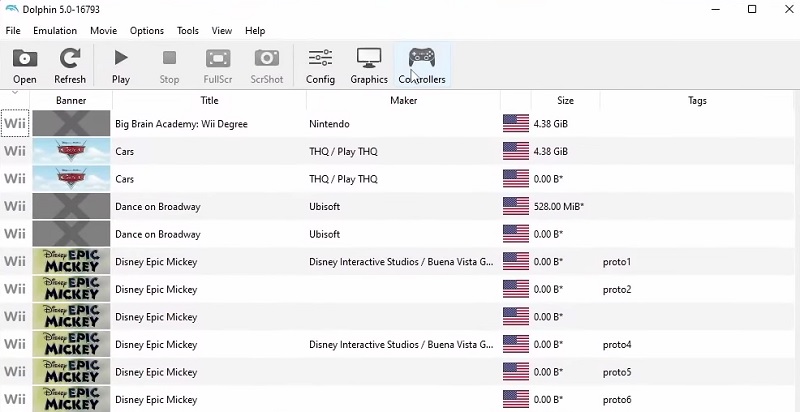
Task: Select the Disney Epic Mickey proto1 entry
Action: click(x=156, y=262)
